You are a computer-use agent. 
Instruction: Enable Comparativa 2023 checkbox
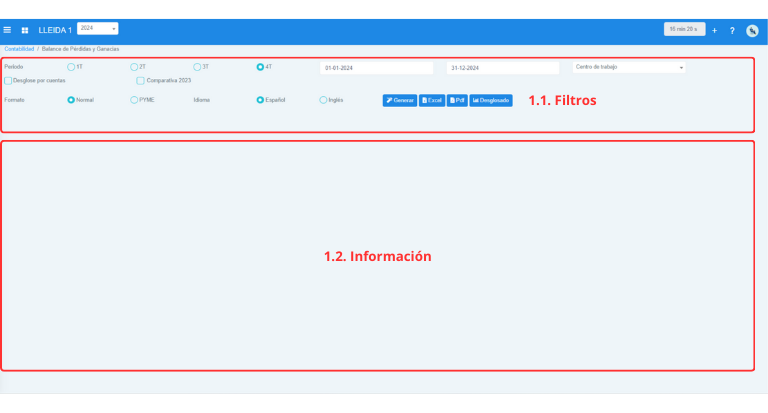pos(141,80)
